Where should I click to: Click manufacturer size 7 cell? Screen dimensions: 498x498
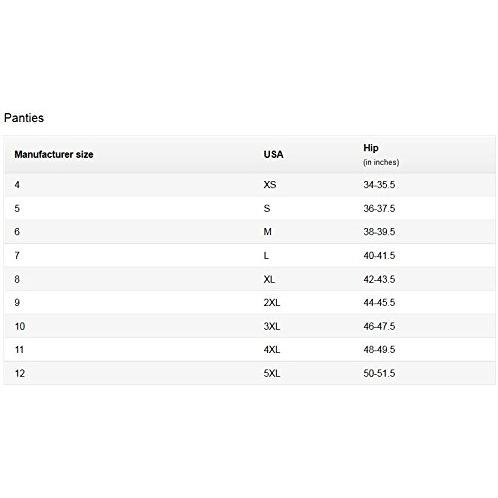(x=17, y=256)
